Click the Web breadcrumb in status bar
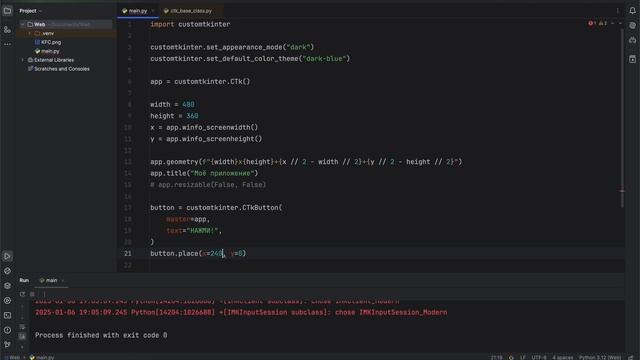 [14, 357]
